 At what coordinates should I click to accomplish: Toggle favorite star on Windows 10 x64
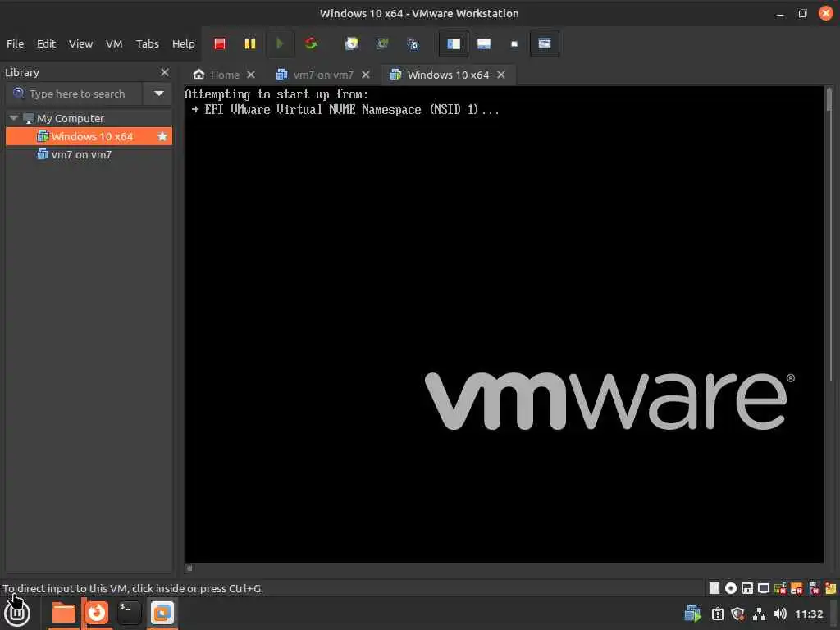tap(162, 137)
